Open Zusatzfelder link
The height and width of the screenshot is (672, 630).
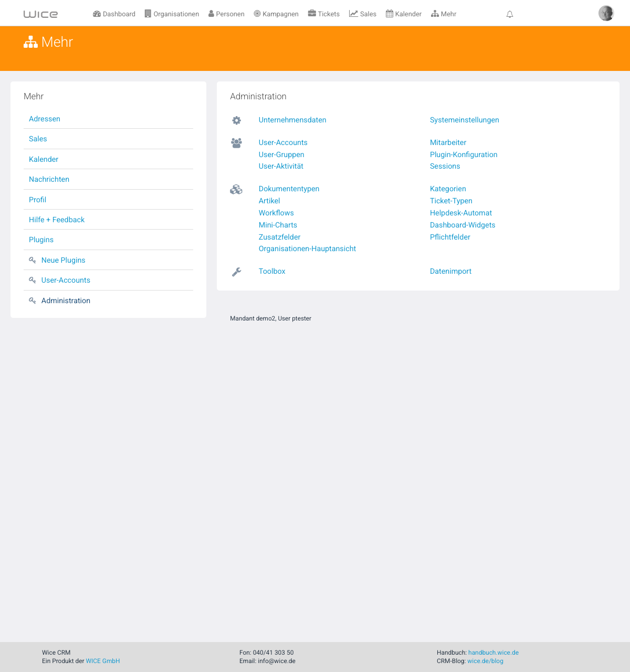tap(280, 237)
